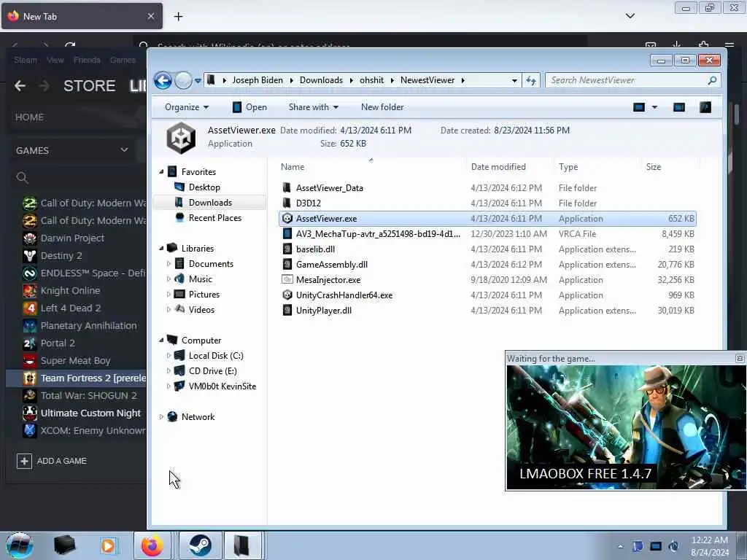Viewport: 747px width, 560px height.
Task: Expand the Network node
Action: tap(161, 416)
